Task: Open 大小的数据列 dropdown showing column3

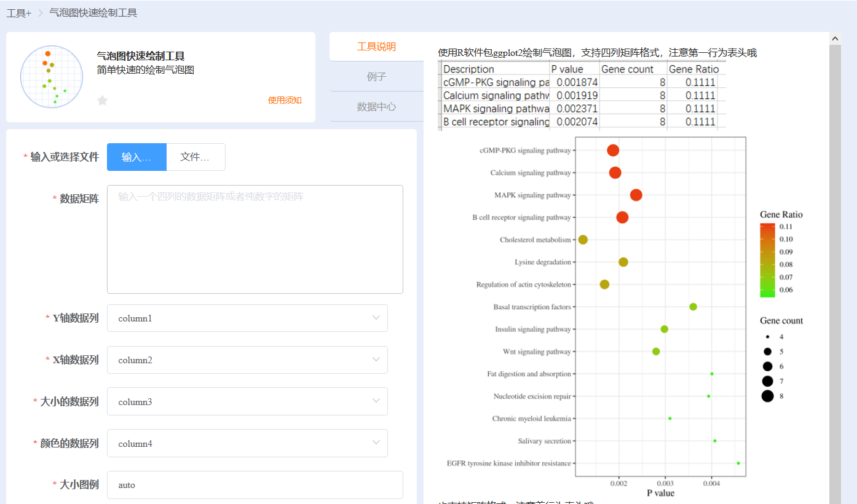Action: click(x=247, y=401)
